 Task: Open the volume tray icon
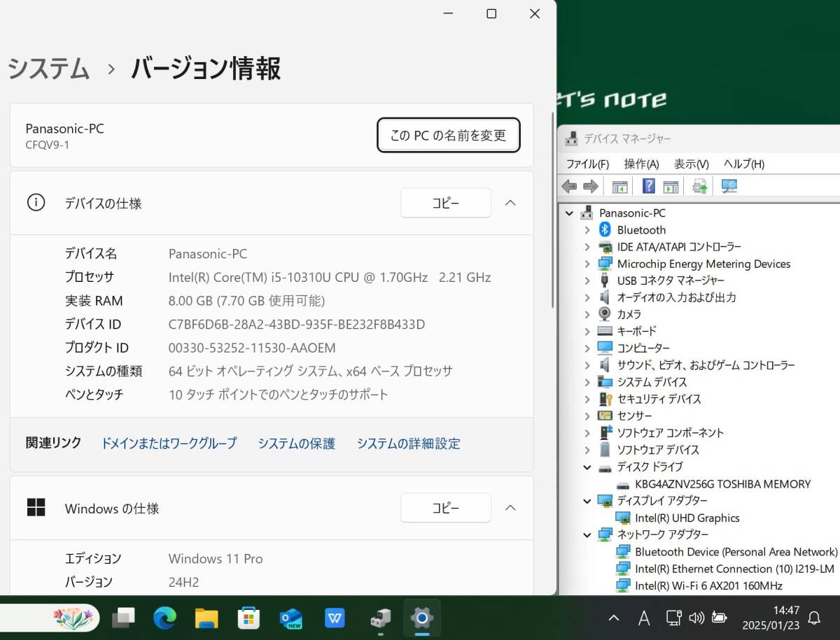click(696, 618)
